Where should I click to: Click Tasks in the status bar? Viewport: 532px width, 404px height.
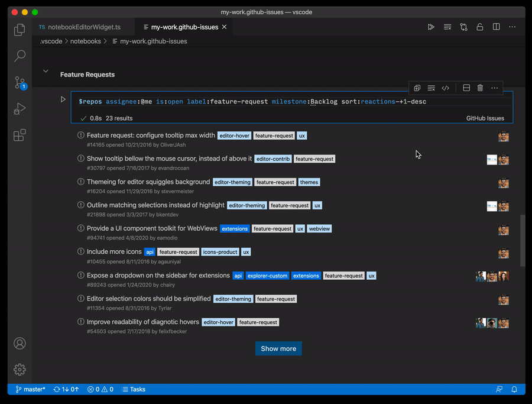pyautogui.click(x=134, y=389)
